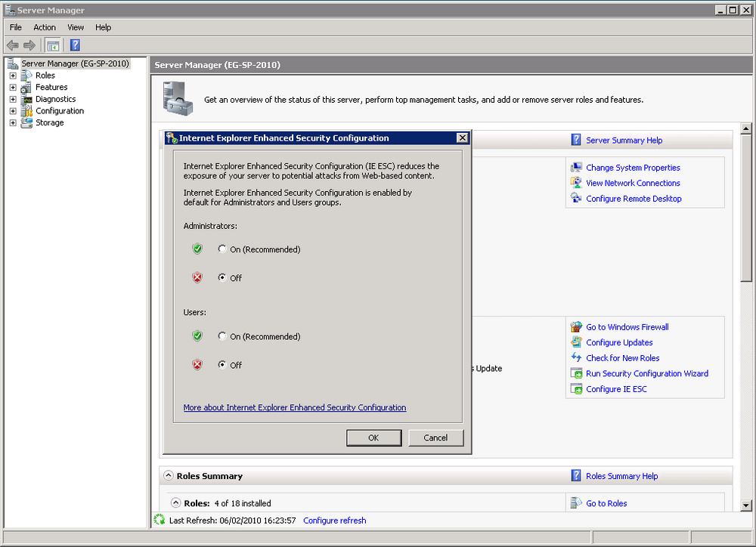Image resolution: width=756 pixels, height=547 pixels.
Task: Open the Configure IE ESC link
Action: point(617,389)
